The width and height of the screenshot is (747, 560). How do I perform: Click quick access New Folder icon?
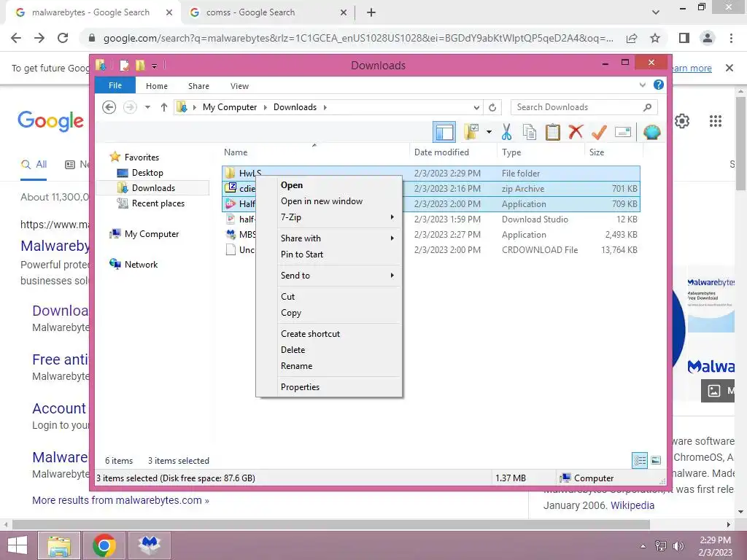click(140, 65)
